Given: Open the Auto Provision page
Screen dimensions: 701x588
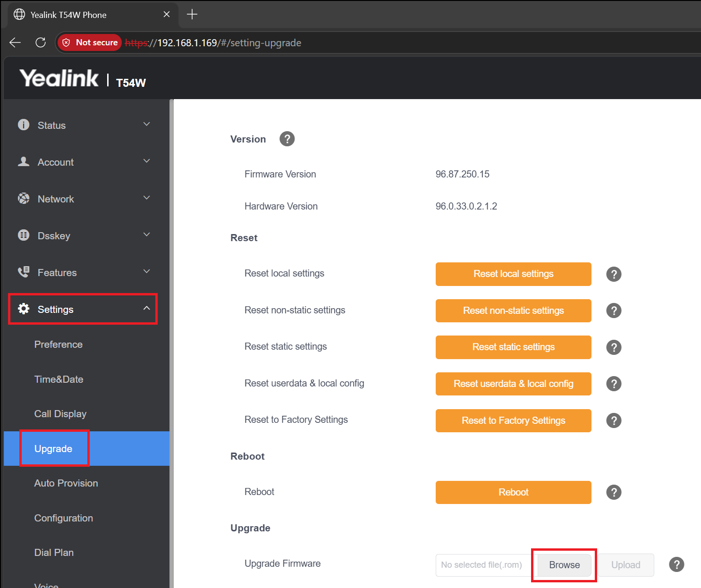Looking at the screenshot, I should coord(66,483).
